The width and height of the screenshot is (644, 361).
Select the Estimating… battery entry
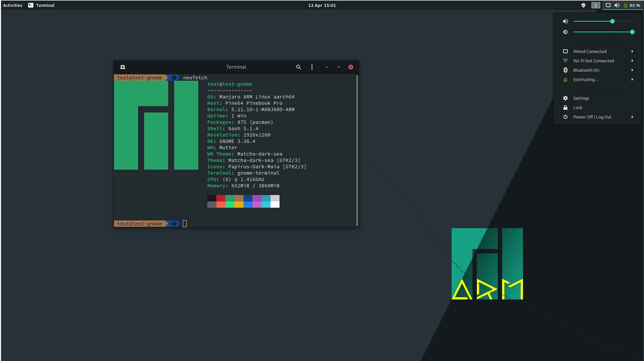tap(598, 80)
